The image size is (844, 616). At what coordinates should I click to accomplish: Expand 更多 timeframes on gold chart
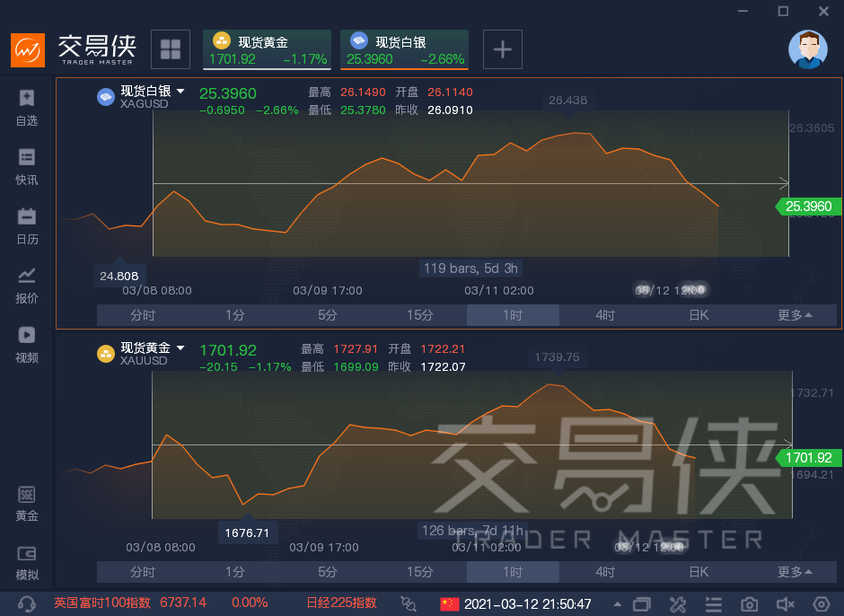795,572
